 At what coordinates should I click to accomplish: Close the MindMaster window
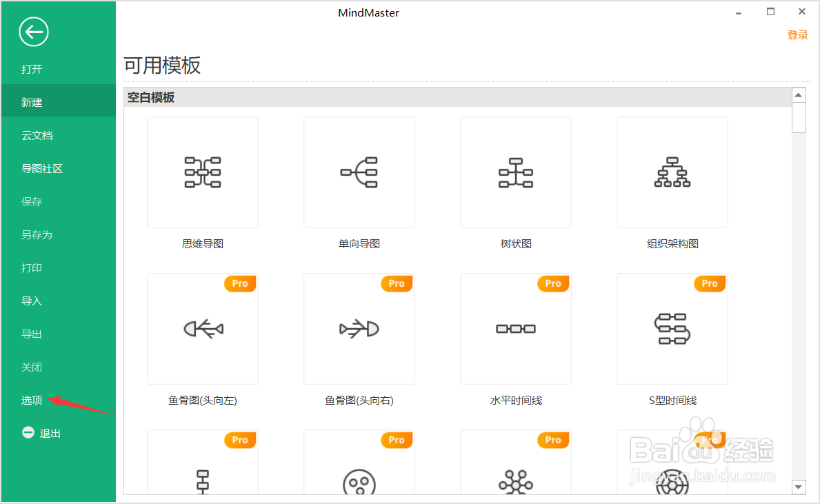pos(801,12)
